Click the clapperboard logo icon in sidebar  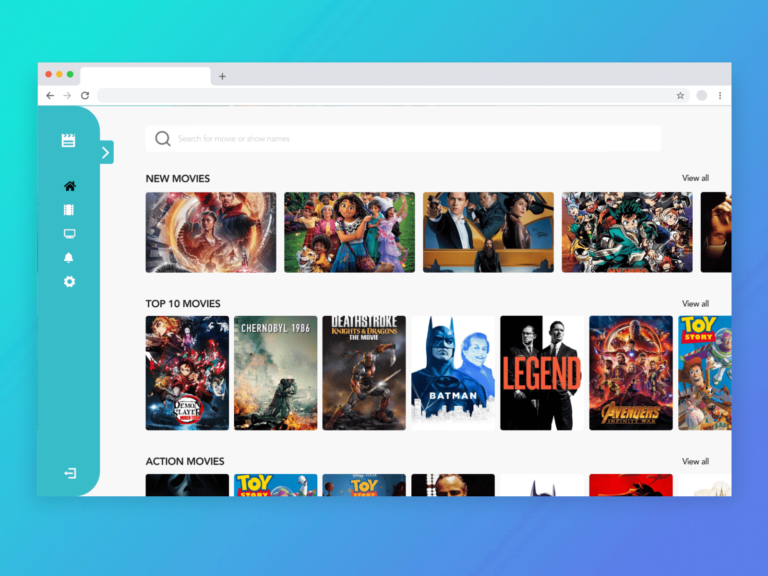[69, 141]
